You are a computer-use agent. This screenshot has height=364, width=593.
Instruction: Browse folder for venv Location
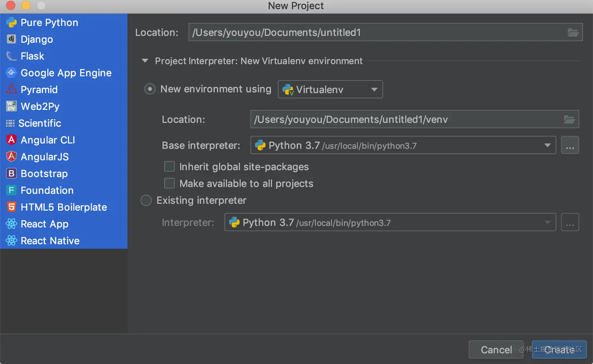[x=569, y=119]
